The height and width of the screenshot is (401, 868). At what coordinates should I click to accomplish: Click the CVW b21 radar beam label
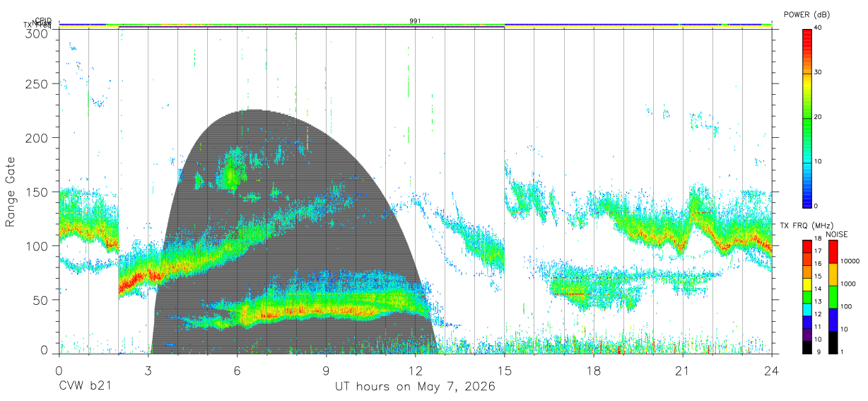85,387
